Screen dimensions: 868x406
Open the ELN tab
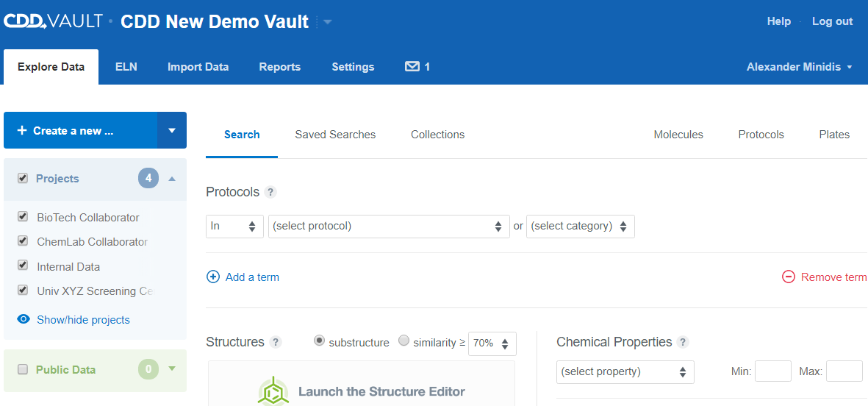126,67
